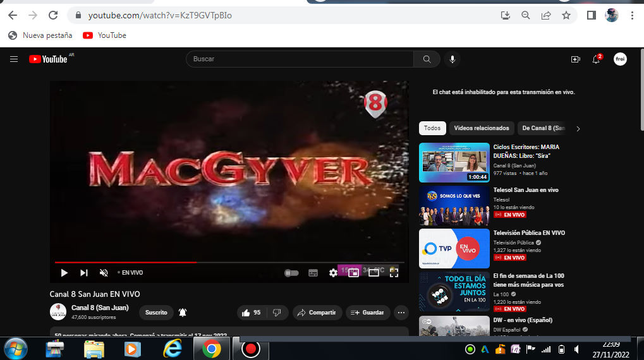
Task: Go back in browser
Action: click(x=13, y=15)
